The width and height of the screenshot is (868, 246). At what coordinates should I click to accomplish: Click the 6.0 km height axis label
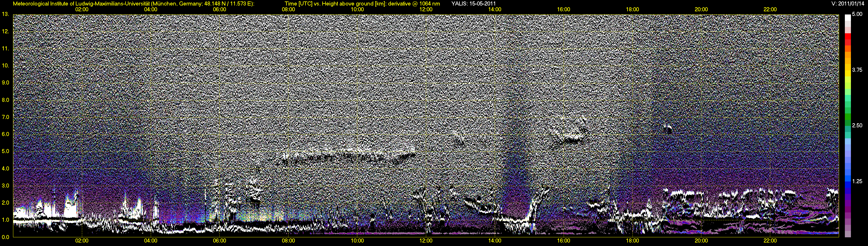[x=5, y=134]
